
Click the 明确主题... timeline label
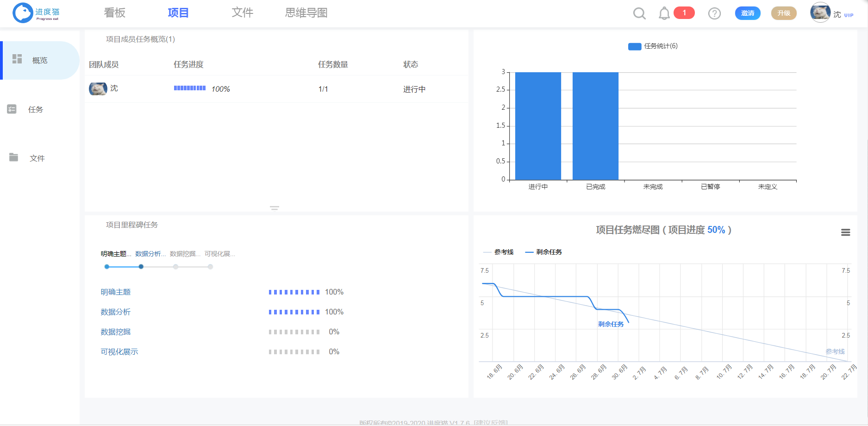click(116, 254)
